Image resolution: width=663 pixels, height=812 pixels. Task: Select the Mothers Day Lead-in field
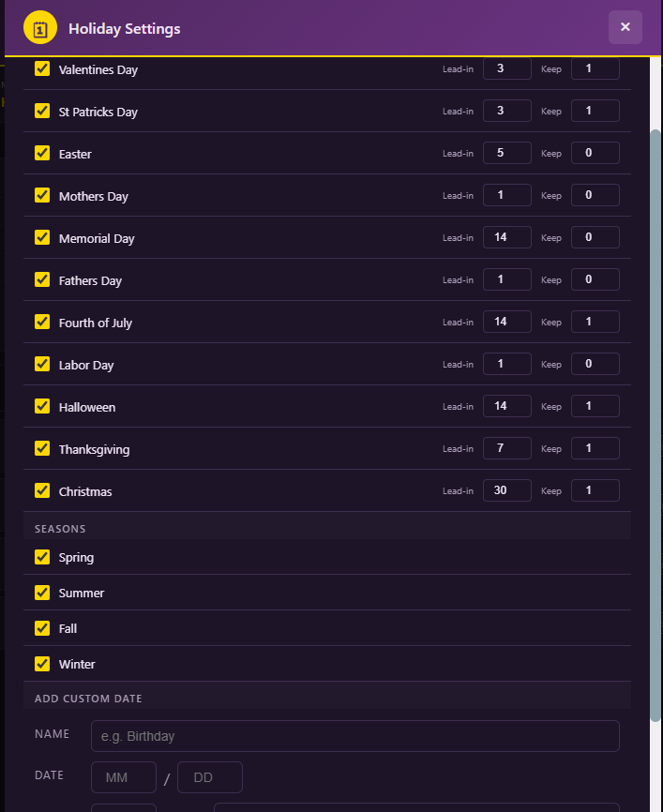[507, 195]
